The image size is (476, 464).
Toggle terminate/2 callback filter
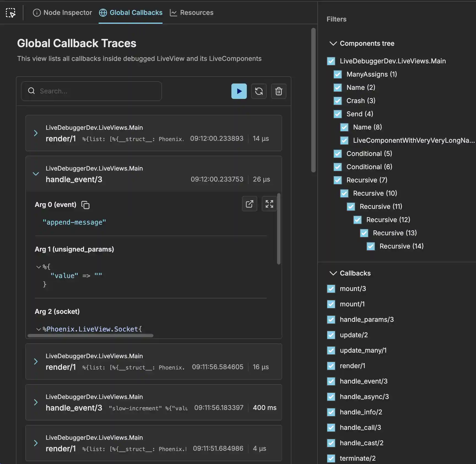[x=331, y=458]
